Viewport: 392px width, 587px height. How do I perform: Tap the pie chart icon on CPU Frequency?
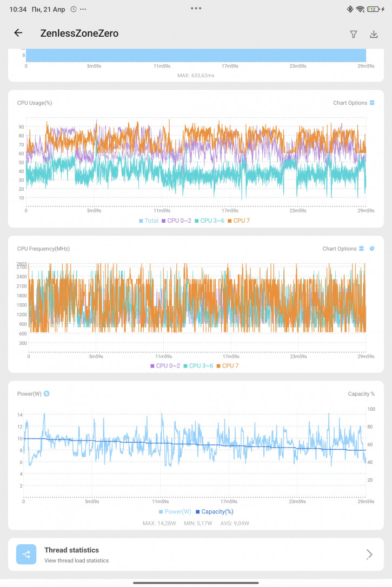click(372, 249)
